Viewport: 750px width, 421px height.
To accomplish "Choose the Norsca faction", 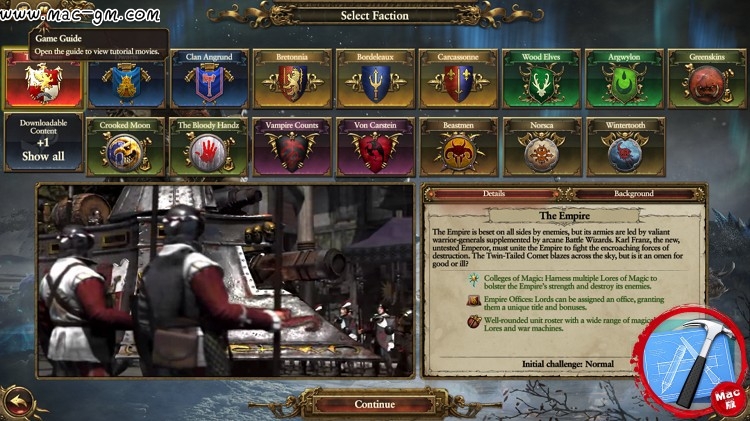I will (x=541, y=147).
